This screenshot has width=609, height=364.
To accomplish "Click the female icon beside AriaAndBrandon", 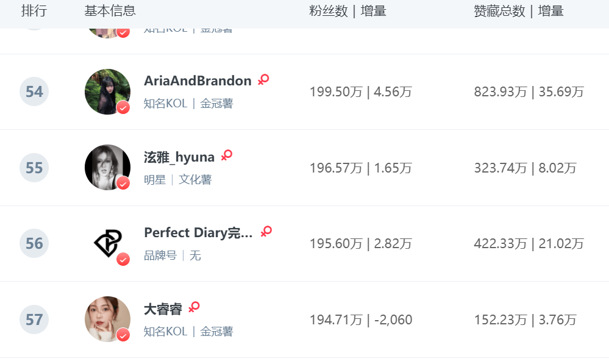I will pos(263,80).
